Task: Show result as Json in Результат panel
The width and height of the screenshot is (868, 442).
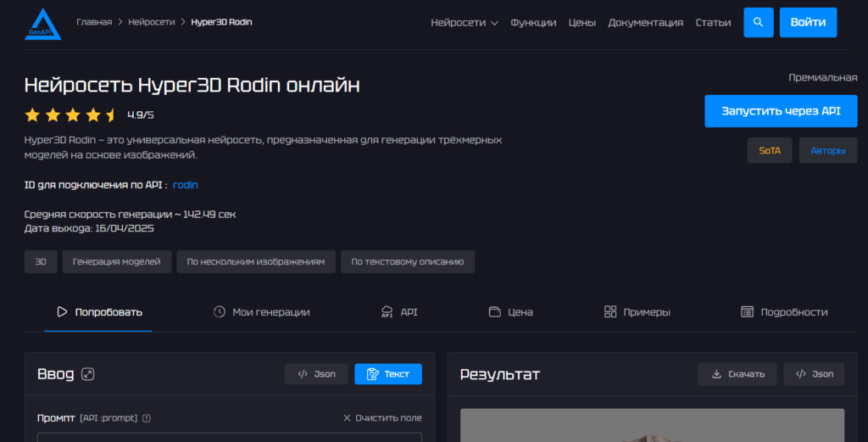Action: [814, 374]
